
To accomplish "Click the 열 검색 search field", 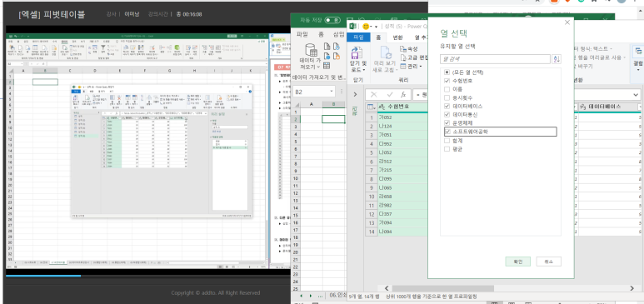I will 495,59.
